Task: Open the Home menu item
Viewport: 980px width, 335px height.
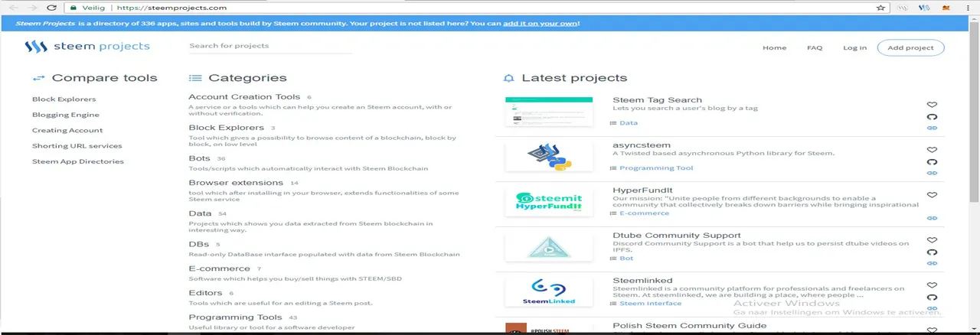Action: 774,47
